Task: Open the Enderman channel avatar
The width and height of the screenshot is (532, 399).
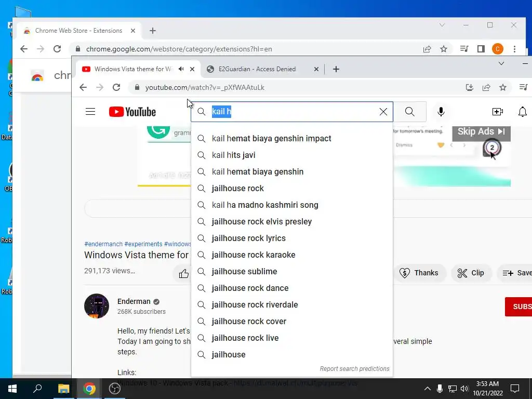Action: (x=97, y=306)
